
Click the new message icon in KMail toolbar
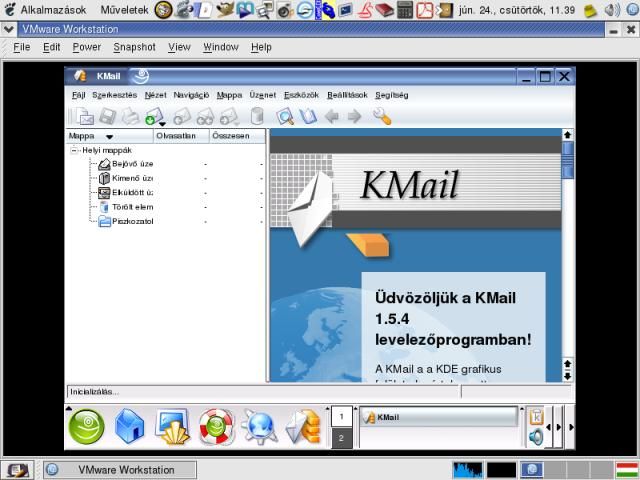[x=83, y=116]
